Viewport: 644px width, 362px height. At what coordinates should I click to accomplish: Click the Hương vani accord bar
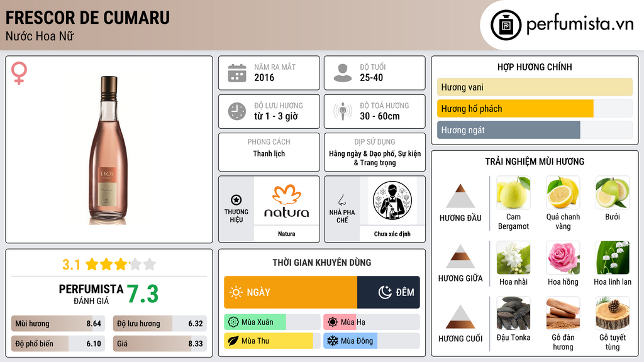[x=535, y=87]
